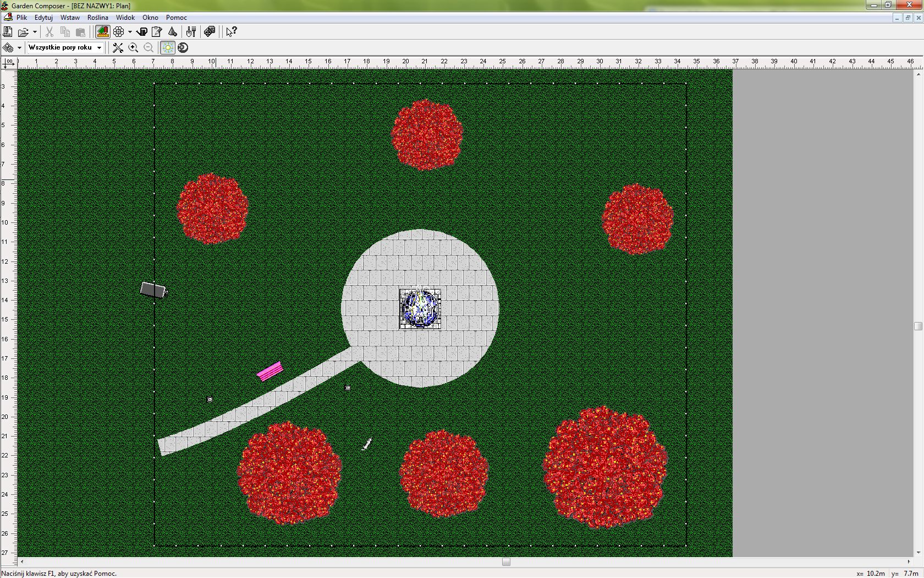Toggle the night moon view button
Image resolution: width=924 pixels, height=578 pixels.
point(183,48)
